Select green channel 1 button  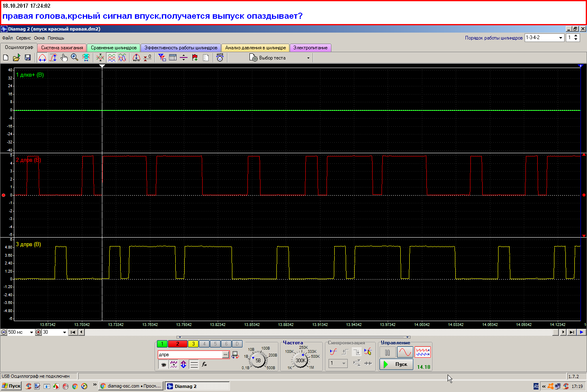coord(162,344)
